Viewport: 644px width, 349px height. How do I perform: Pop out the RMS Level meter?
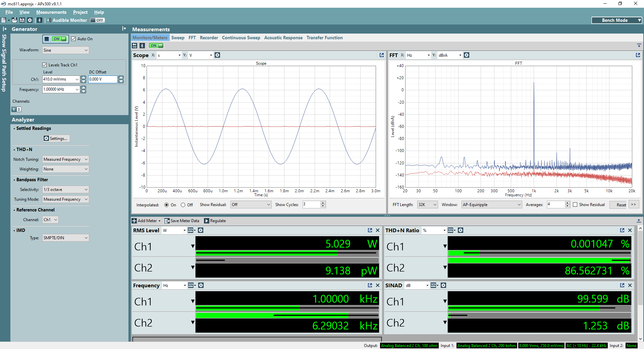pos(370,230)
